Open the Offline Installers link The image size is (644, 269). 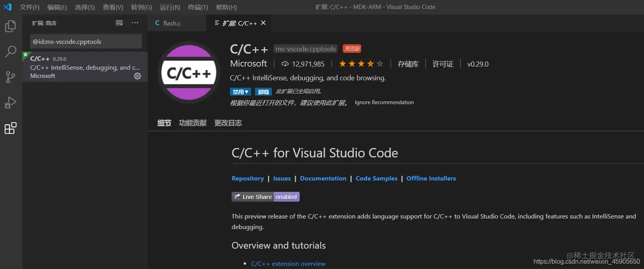pos(431,178)
